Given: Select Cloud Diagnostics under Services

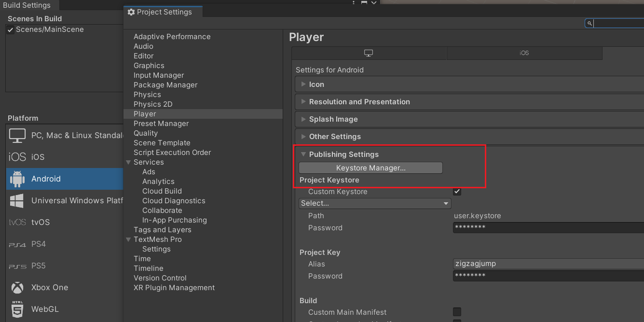Looking at the screenshot, I should point(174,201).
